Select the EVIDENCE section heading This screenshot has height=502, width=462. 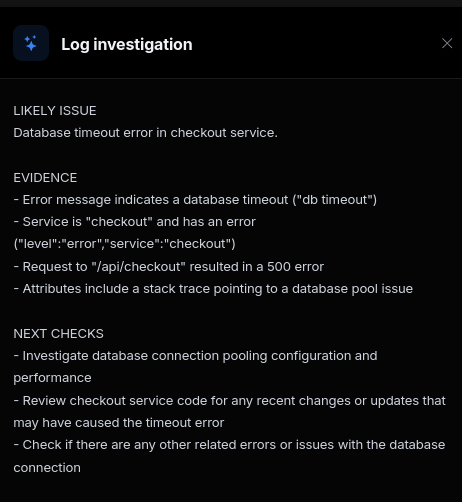(x=45, y=178)
